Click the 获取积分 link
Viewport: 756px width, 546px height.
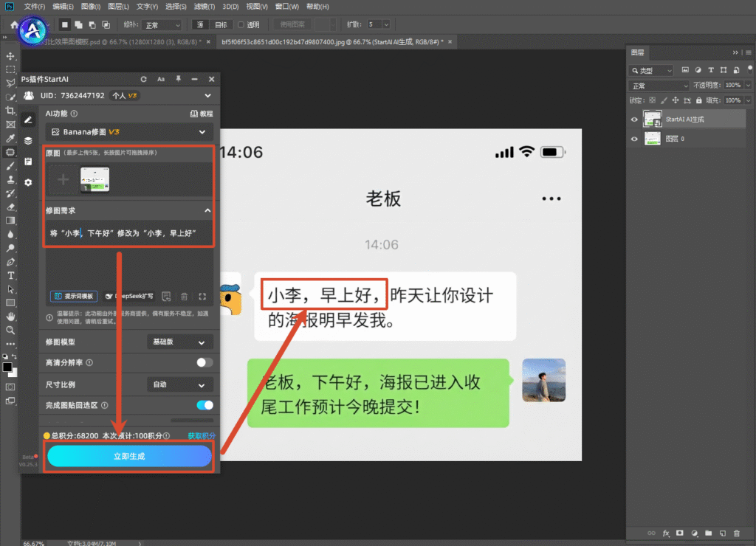pyautogui.click(x=202, y=435)
